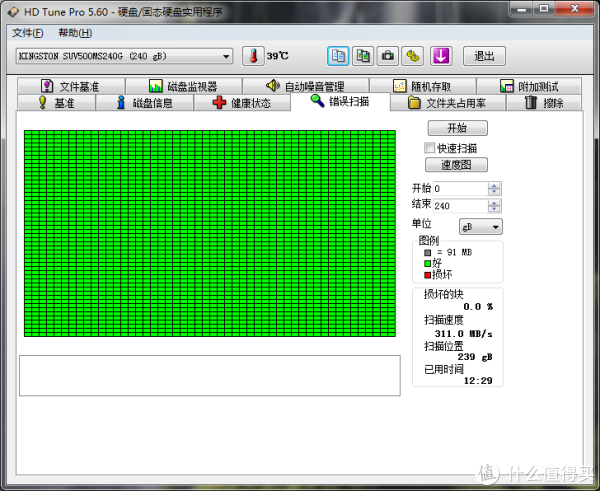Click the green 好 legend swatch
This screenshot has width=600, height=491.
point(427,263)
